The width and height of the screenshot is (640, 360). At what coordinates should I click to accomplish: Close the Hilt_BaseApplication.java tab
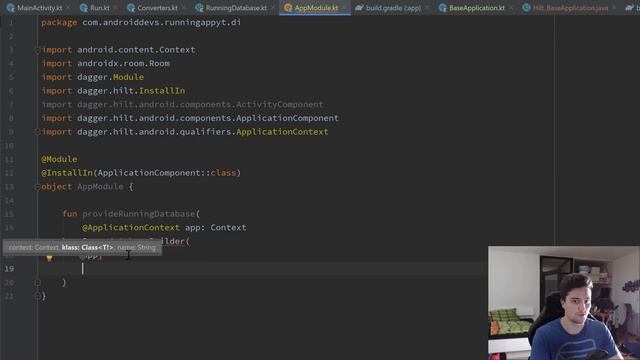tap(614, 8)
